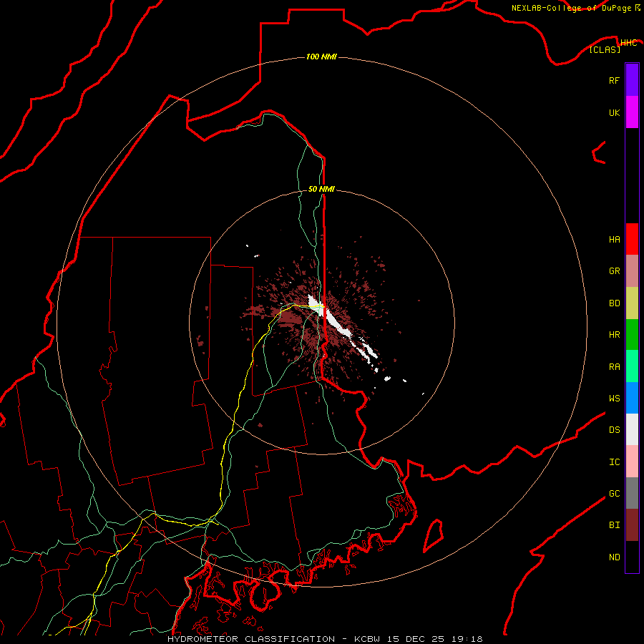The width and height of the screenshot is (644, 644).
Task: Click the RF purple legend swatch
Action: coord(632,80)
